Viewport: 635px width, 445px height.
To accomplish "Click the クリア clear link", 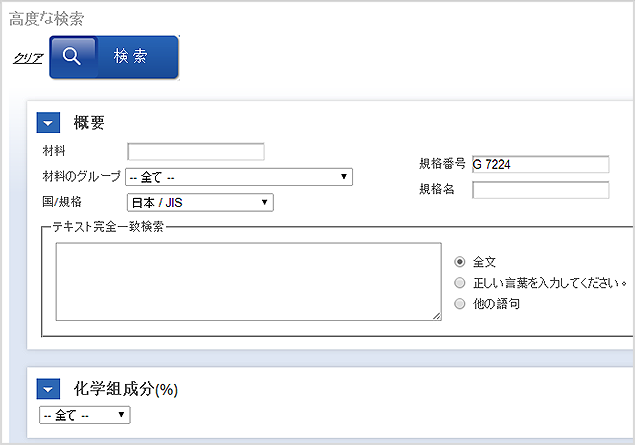I will coord(28,59).
